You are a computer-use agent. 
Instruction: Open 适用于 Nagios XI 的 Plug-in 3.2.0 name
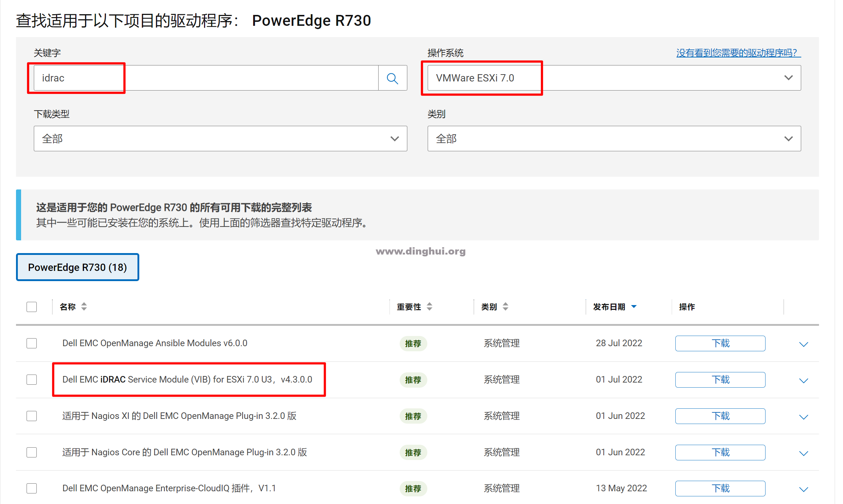179,416
